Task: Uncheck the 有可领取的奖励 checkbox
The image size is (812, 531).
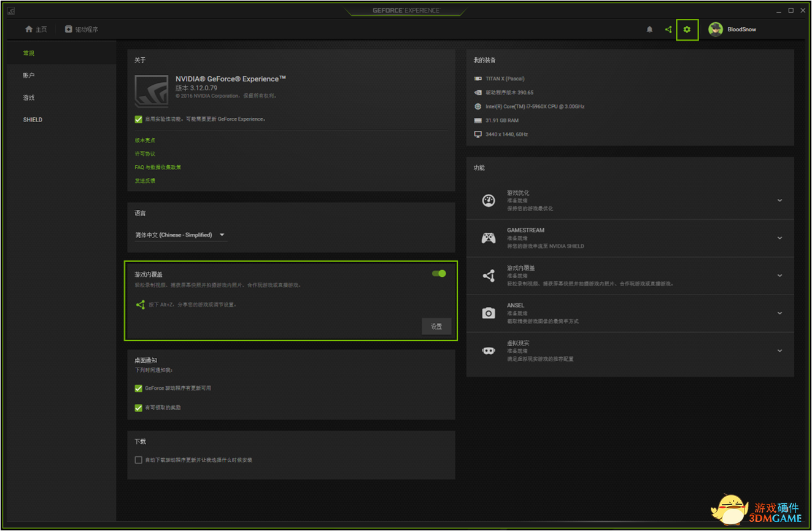Action: (x=138, y=408)
